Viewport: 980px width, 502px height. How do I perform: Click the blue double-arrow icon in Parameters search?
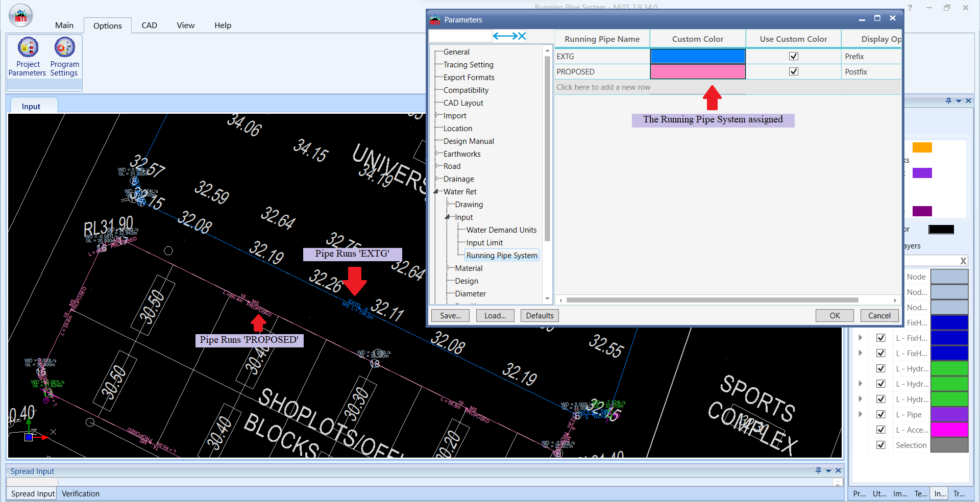click(x=504, y=36)
